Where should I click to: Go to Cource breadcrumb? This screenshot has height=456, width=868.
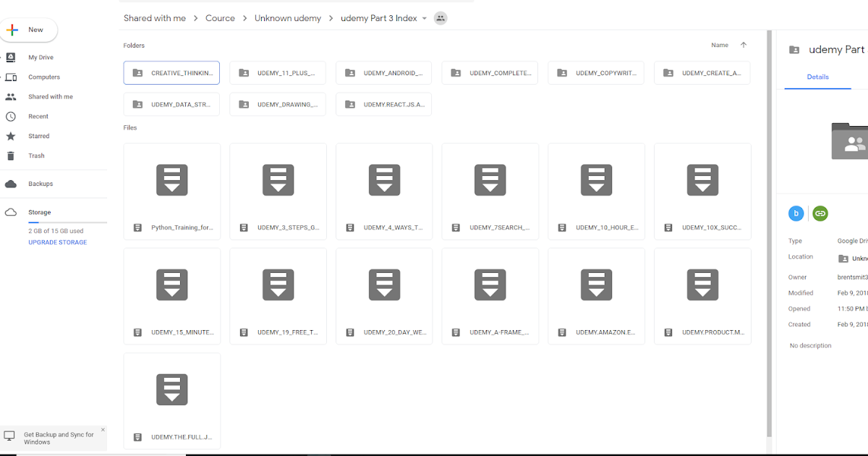[x=220, y=18]
